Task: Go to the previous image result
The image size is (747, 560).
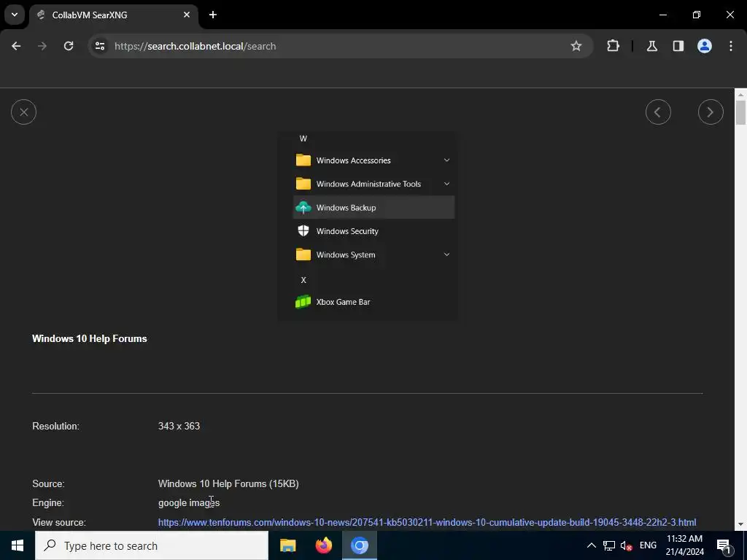Action: click(x=658, y=112)
